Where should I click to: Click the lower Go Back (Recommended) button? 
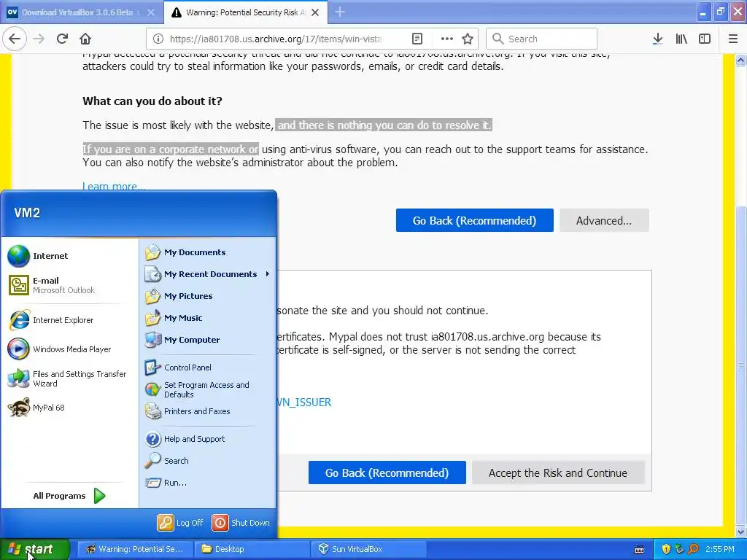387,472
